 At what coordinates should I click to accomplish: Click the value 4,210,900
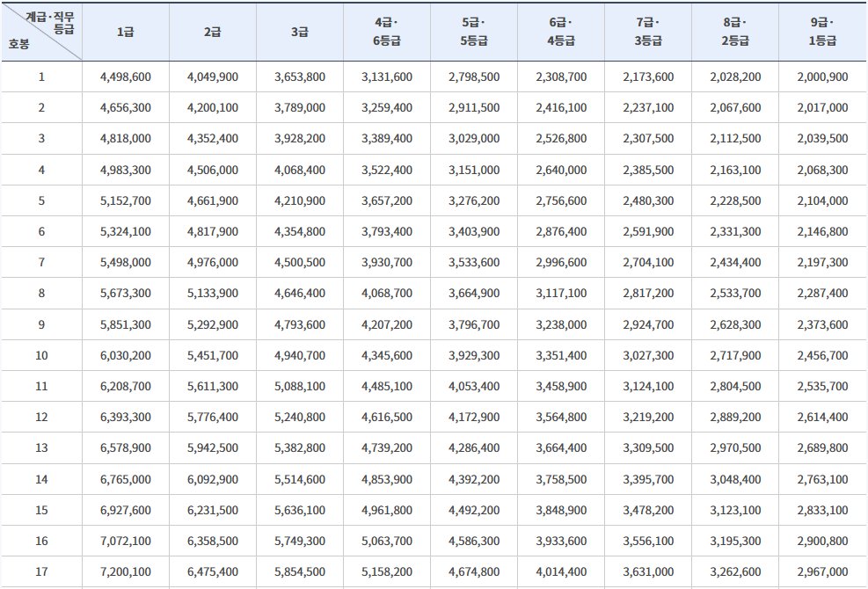300,201
